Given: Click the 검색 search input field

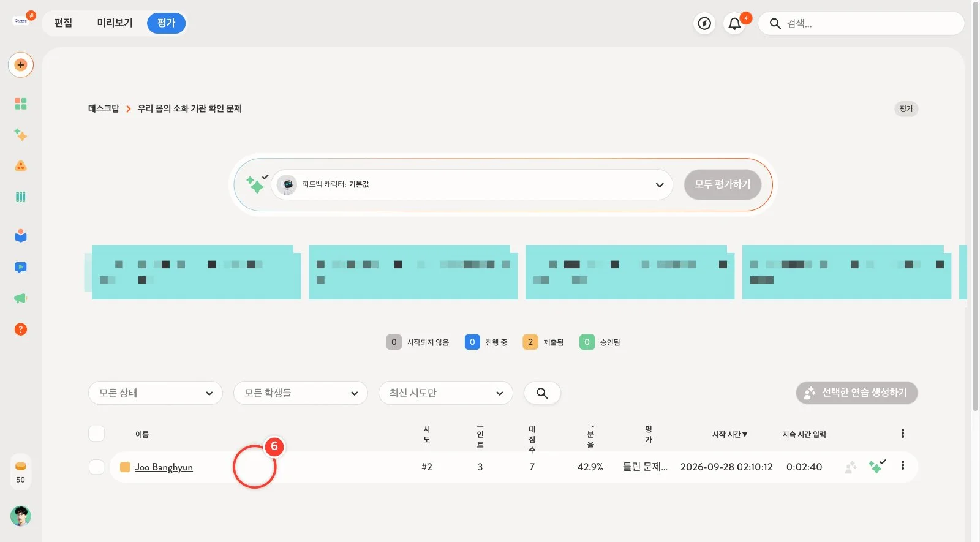Looking at the screenshot, I should [x=861, y=24].
